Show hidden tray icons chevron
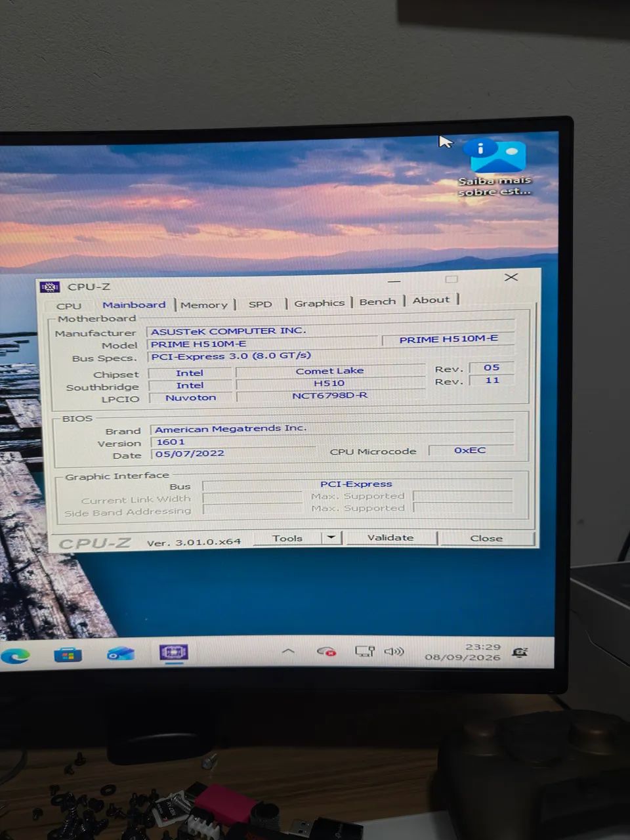Screen dimensions: 630x840 coord(287,652)
